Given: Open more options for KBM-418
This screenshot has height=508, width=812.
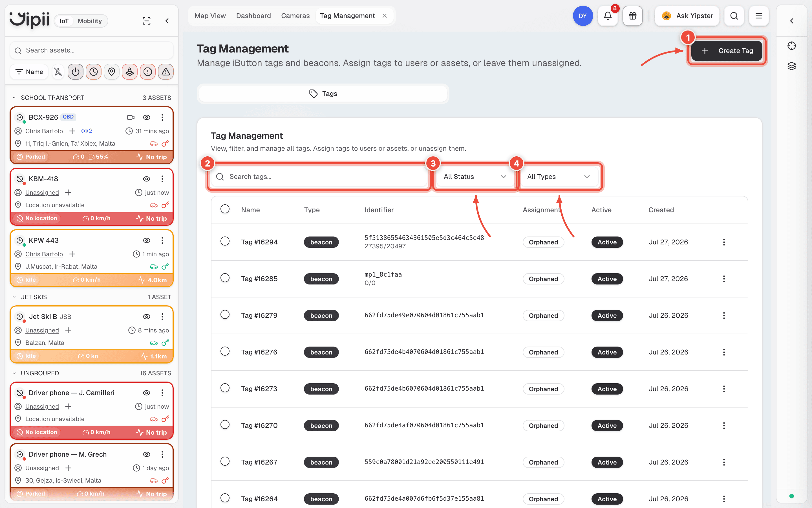Looking at the screenshot, I should [162, 179].
